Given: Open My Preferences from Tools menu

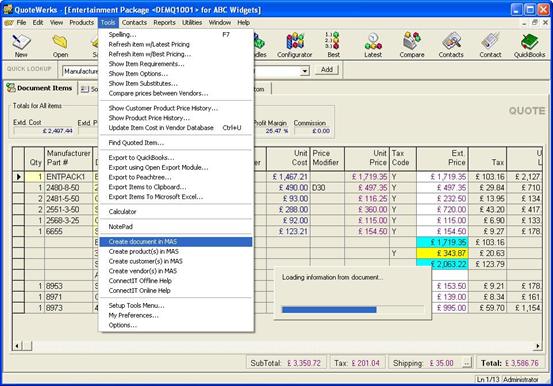Looking at the screenshot, I should 176,315.
